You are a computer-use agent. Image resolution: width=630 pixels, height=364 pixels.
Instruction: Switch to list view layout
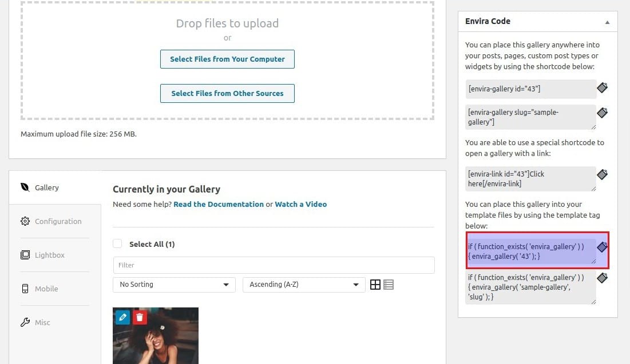[x=389, y=285]
